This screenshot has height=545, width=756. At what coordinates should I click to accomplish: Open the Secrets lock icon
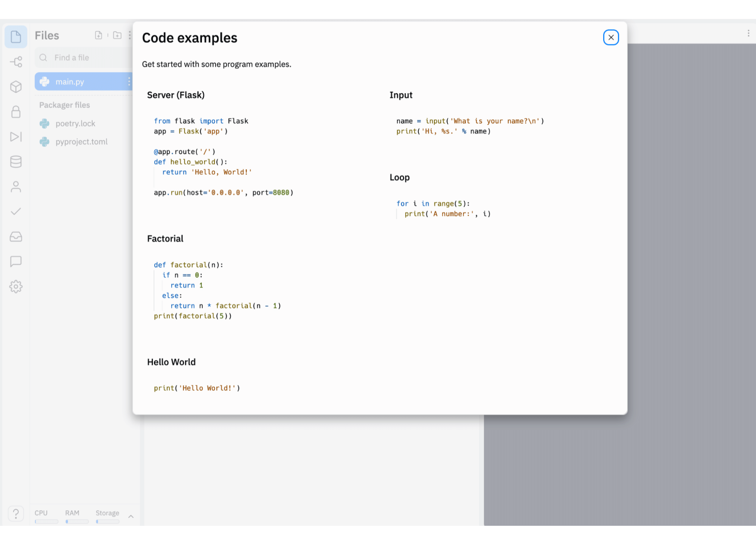pyautogui.click(x=16, y=111)
